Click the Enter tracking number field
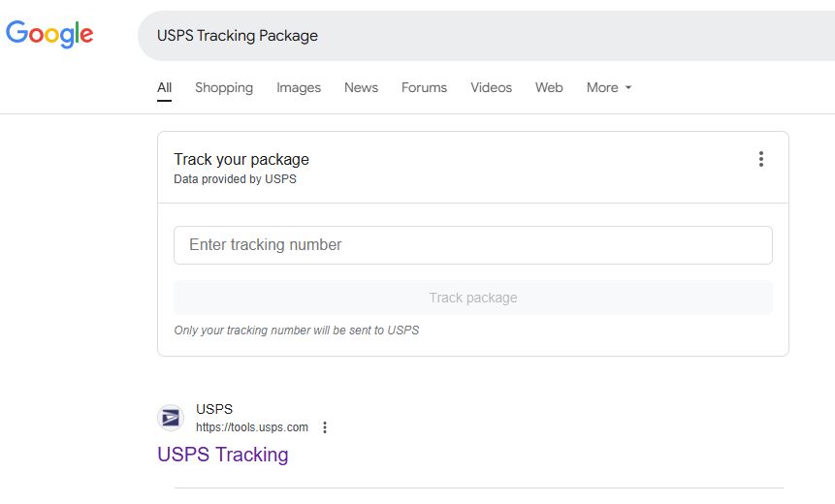 (x=472, y=245)
